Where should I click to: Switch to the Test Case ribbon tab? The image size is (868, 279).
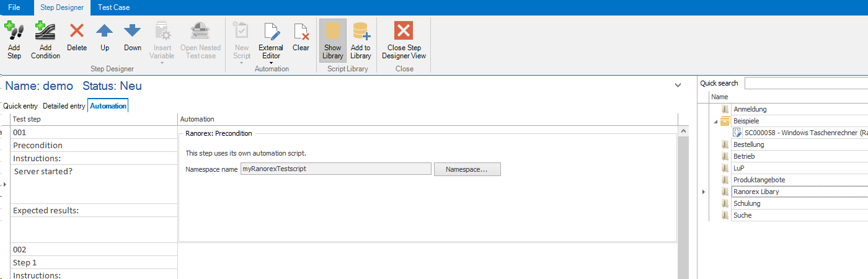[x=113, y=7]
